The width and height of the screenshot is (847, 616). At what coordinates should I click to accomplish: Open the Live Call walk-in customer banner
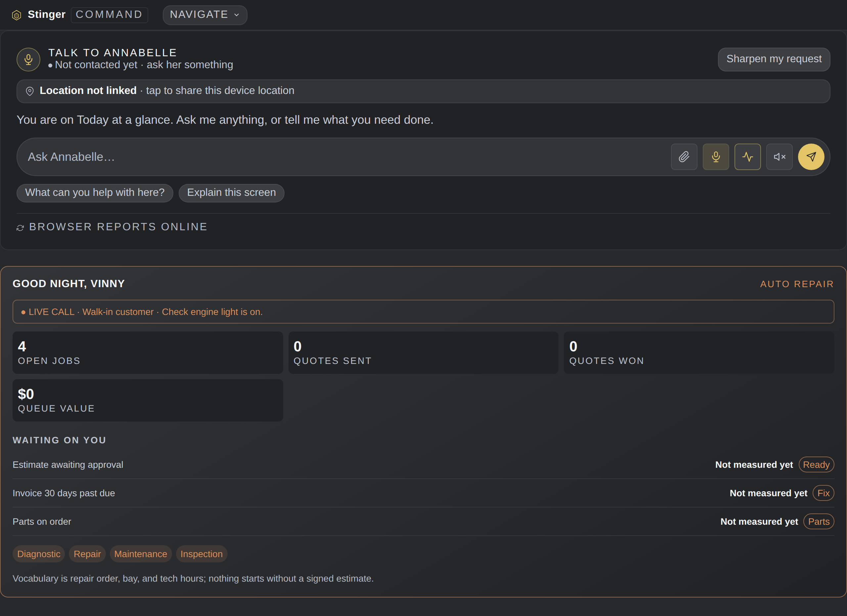[x=423, y=312]
